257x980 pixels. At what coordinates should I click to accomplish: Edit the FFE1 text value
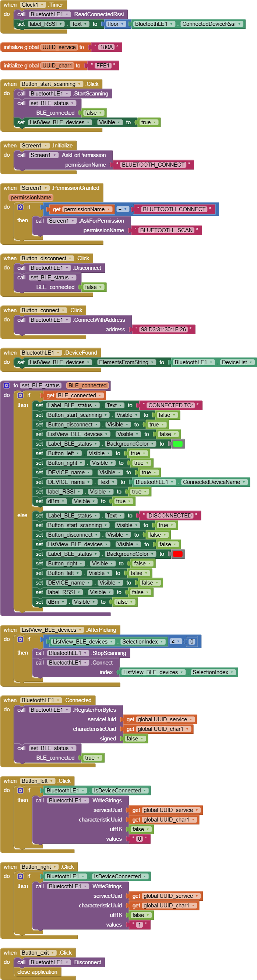103,66
